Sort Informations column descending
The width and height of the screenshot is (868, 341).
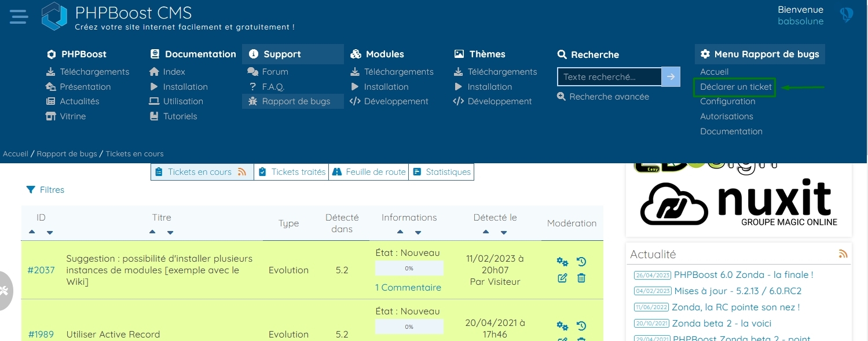[418, 233]
